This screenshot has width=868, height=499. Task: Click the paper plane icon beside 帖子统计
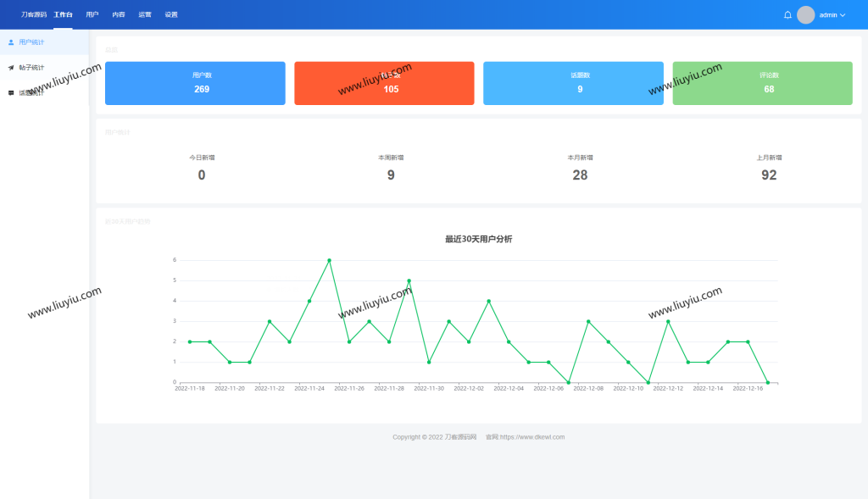11,68
